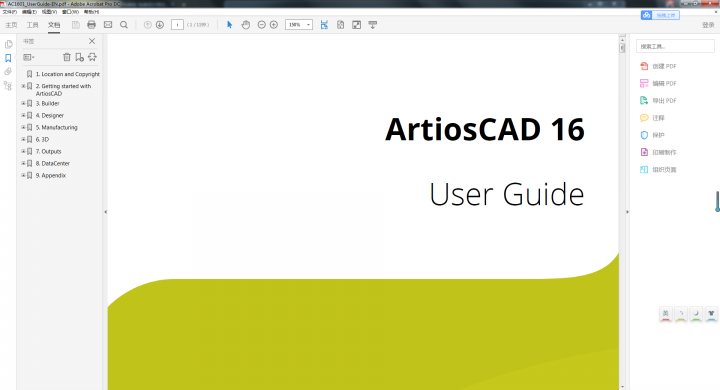Toggle the bookmarks panel icon
Screen dimensions: 720x390
(8, 58)
